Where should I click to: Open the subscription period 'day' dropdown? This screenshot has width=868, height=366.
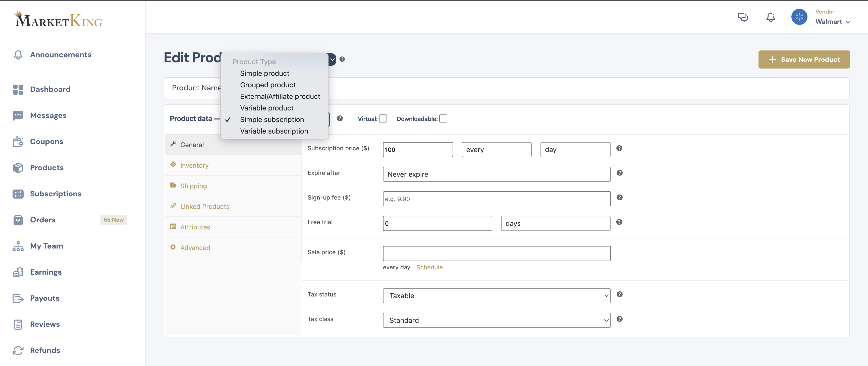[x=575, y=150]
